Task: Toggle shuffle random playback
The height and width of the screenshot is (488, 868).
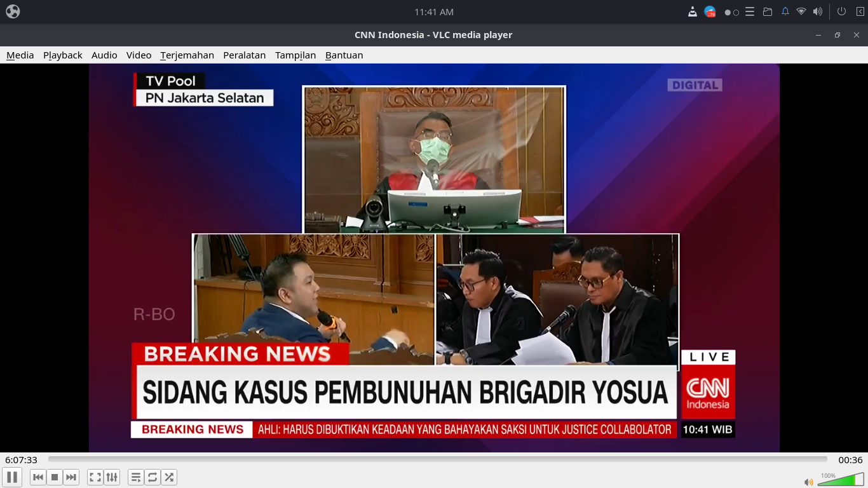Action: click(x=169, y=477)
